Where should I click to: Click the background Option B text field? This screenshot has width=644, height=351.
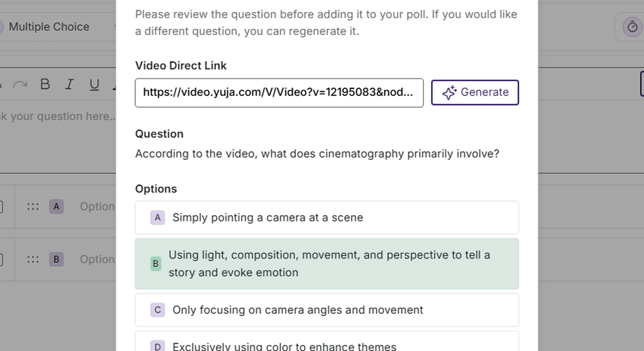97,259
